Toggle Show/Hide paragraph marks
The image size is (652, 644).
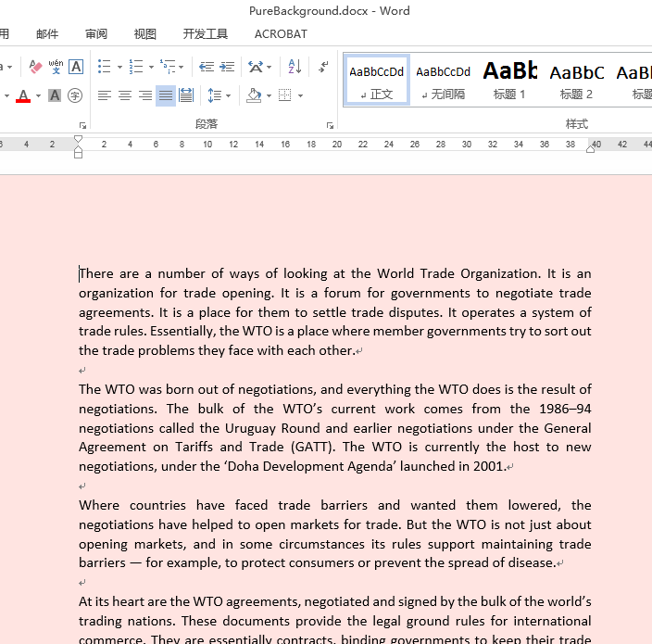[323, 67]
